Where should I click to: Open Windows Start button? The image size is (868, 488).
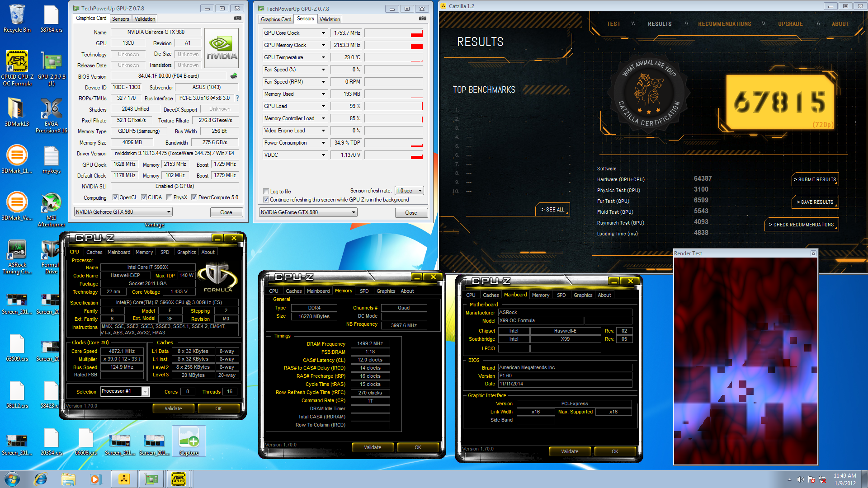12,479
